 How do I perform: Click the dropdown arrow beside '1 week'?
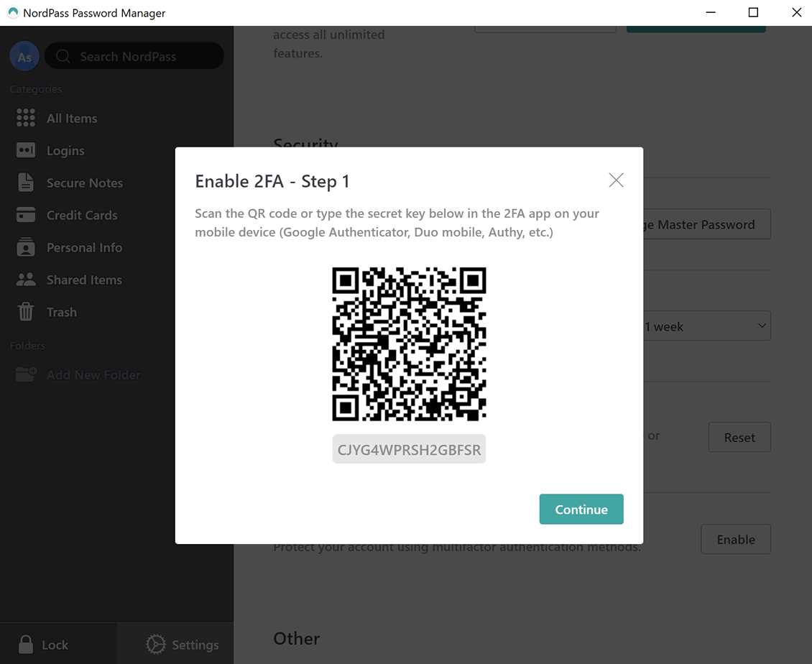coord(762,326)
